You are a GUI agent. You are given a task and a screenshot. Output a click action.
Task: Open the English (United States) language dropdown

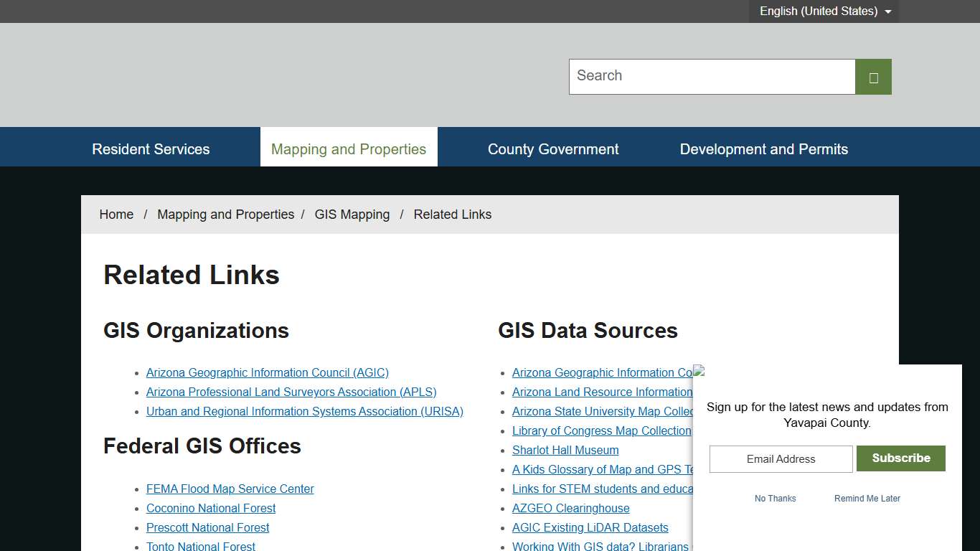819,11
